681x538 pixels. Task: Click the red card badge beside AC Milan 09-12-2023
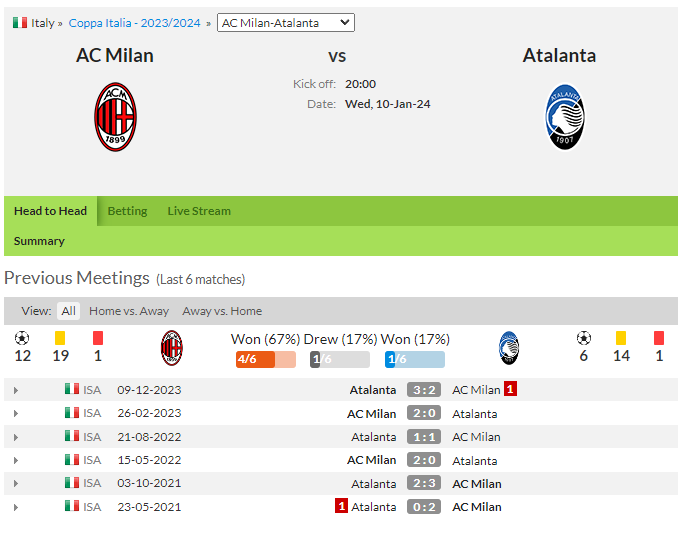pos(510,389)
